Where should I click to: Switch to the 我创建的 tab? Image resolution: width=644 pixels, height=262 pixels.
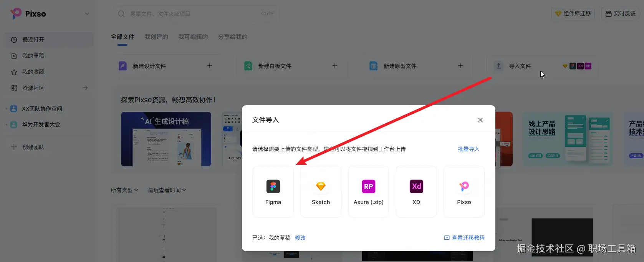pyautogui.click(x=156, y=37)
